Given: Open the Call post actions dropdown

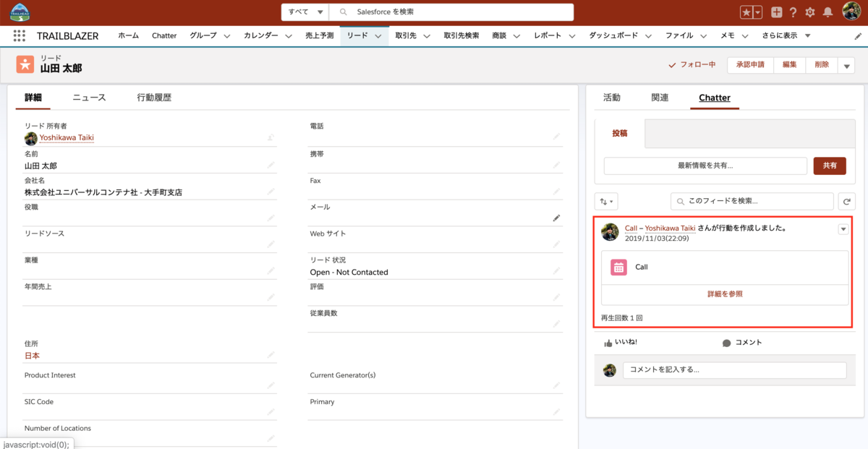Looking at the screenshot, I should [x=842, y=229].
